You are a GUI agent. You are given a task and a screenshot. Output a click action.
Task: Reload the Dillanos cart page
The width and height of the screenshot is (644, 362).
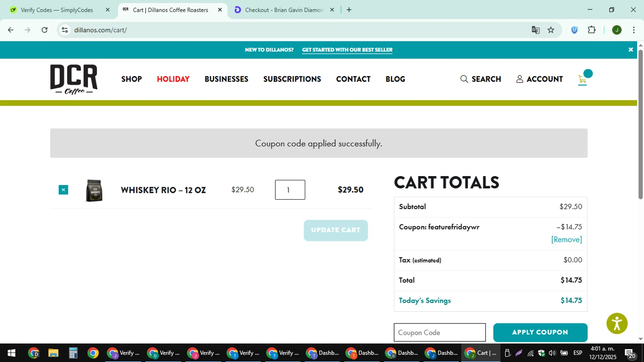(x=45, y=30)
